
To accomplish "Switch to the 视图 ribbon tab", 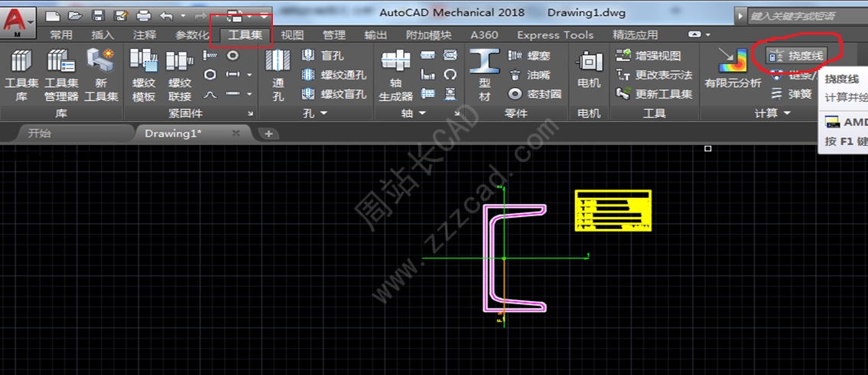I will tap(291, 35).
